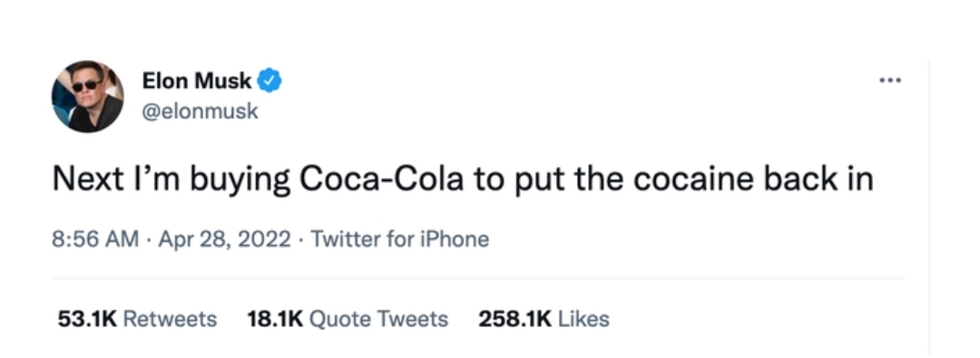Open the three-dot more options menu
Screen dimensions: 980x358
[x=890, y=80]
